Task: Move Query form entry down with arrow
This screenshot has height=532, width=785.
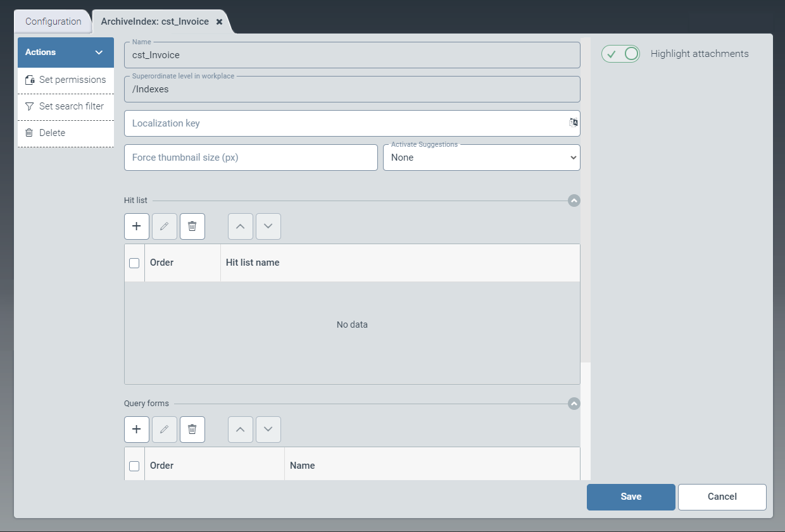Action: (268, 430)
